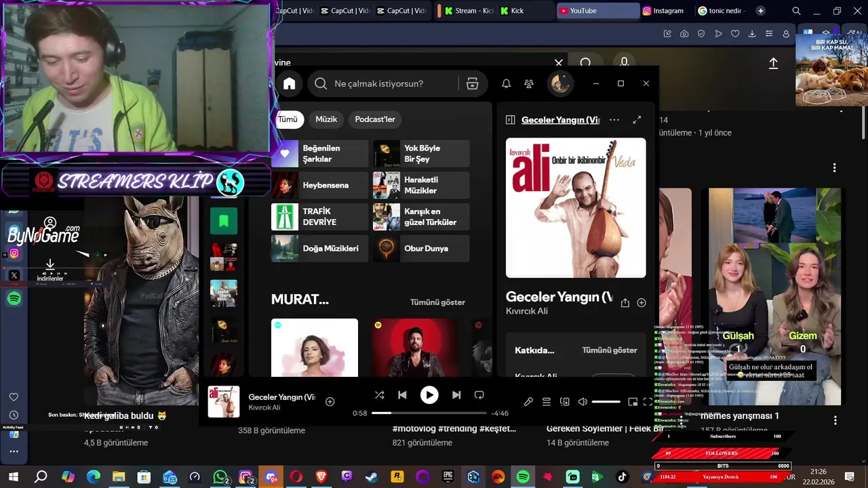Open Spotify in Opera sidebar
The image size is (868, 488).
tap(14, 298)
